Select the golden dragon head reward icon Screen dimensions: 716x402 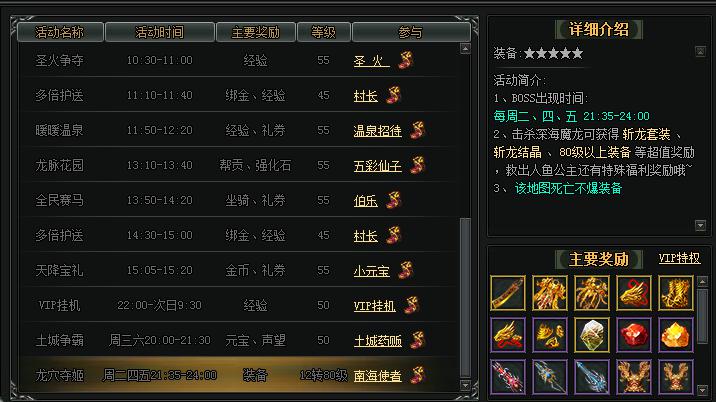click(633, 292)
